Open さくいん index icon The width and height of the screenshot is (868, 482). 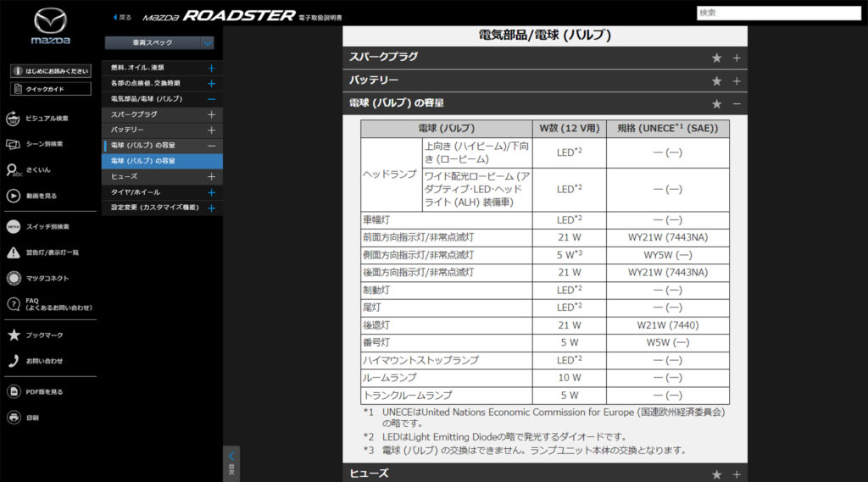point(14,170)
